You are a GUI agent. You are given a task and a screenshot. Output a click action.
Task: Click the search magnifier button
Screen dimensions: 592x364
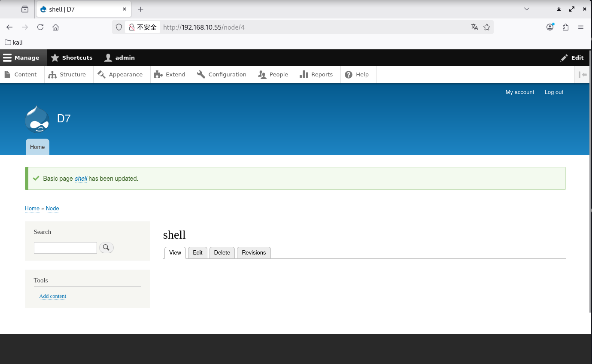click(x=106, y=248)
